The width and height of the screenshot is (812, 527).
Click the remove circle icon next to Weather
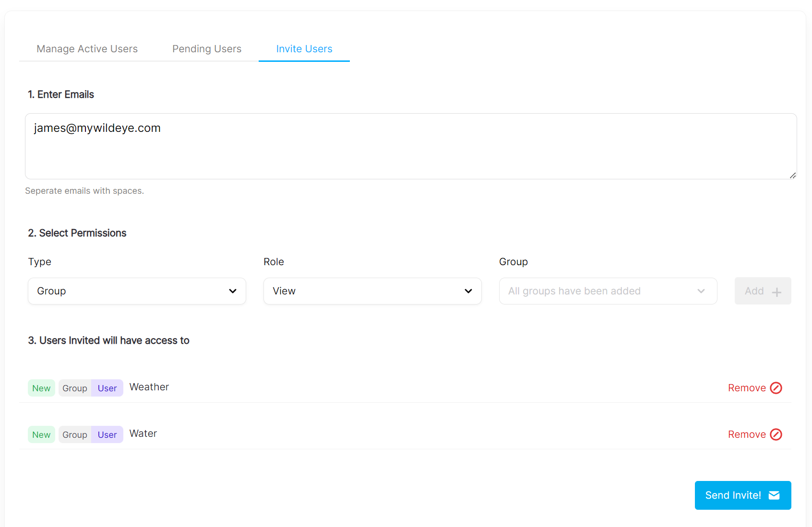point(776,388)
